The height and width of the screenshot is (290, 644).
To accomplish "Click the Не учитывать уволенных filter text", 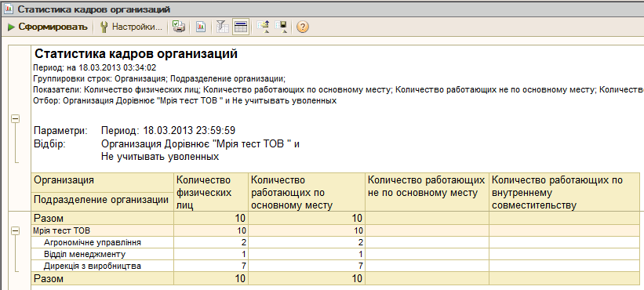I will [x=160, y=157].
